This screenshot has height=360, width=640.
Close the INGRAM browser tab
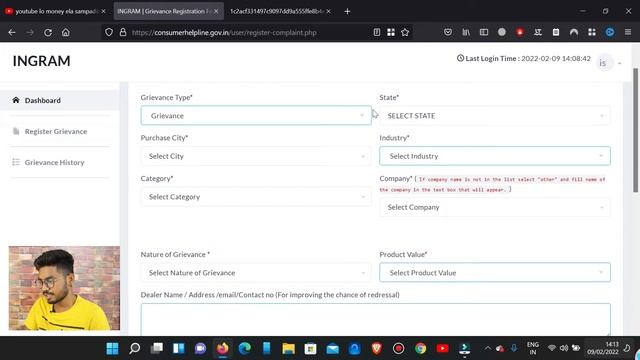pyautogui.click(x=216, y=11)
